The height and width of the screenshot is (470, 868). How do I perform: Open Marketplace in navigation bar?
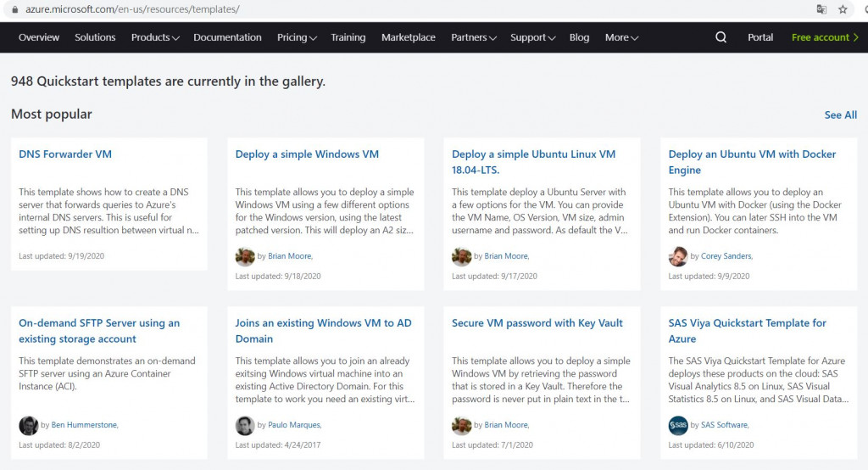coord(409,37)
